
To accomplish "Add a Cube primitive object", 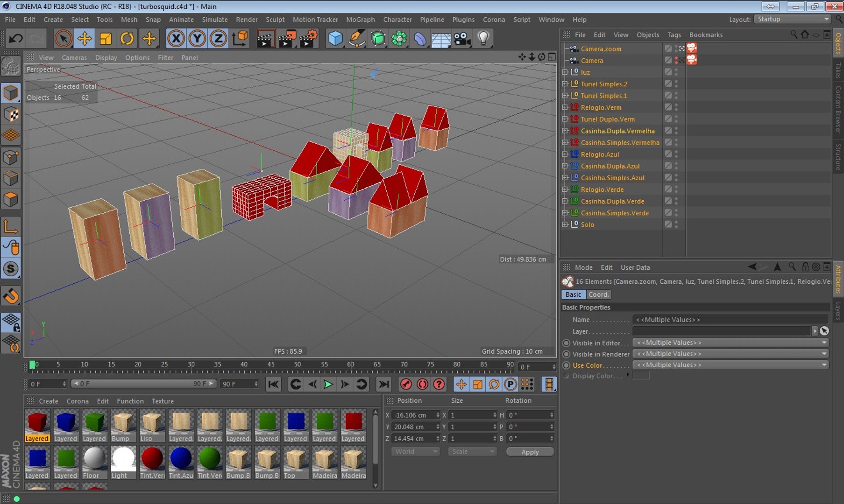I will [x=335, y=38].
